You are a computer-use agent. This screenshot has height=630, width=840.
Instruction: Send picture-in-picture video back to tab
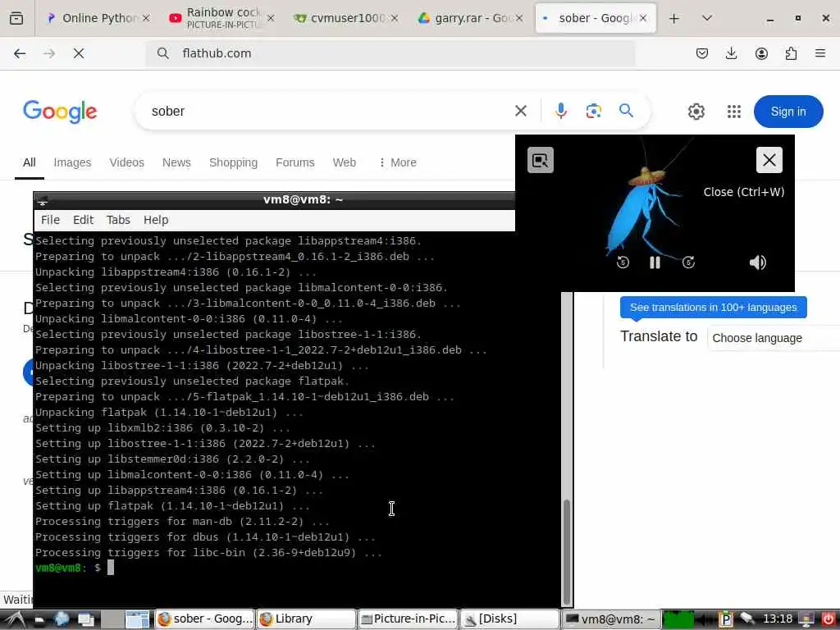tap(541, 160)
